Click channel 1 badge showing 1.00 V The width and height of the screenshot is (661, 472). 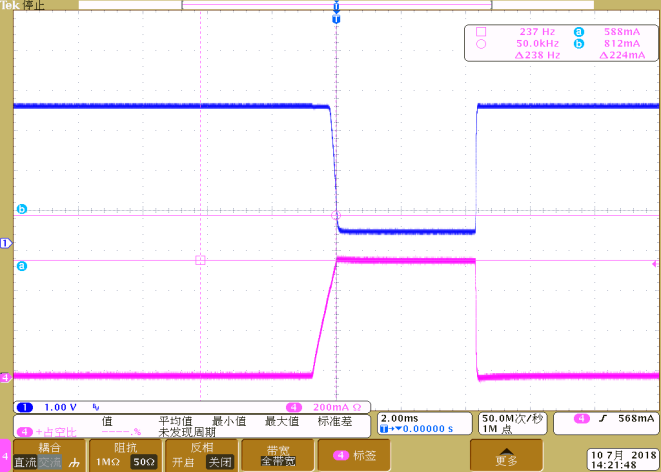[42, 407]
